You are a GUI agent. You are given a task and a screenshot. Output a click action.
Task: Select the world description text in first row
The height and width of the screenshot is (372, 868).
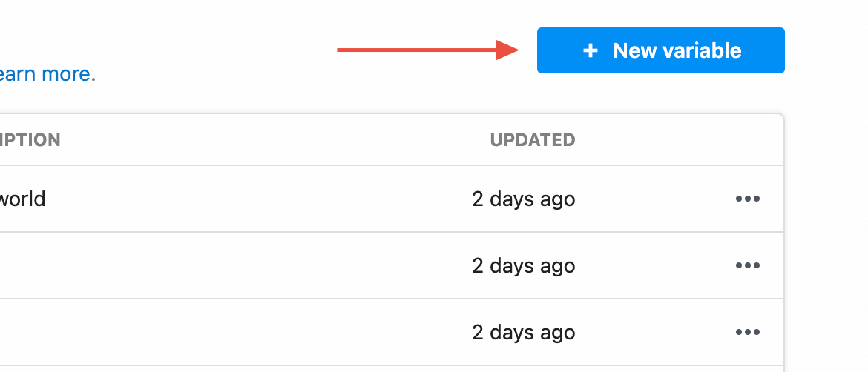coord(23,199)
